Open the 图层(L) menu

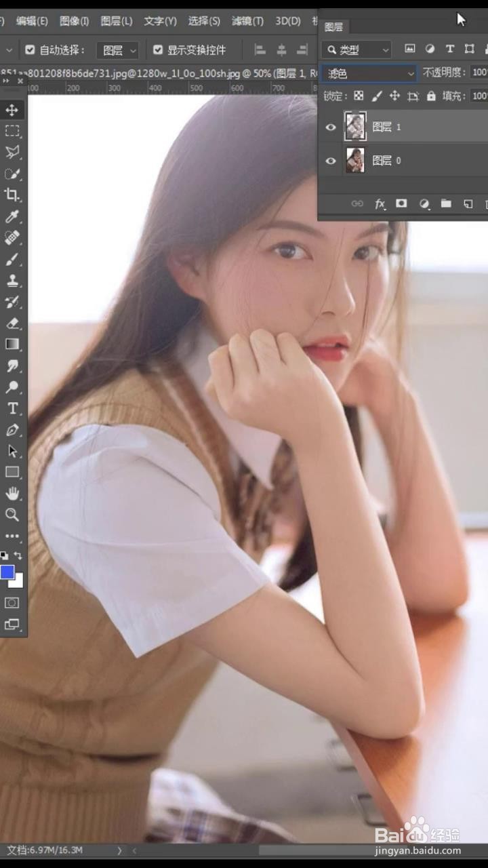point(117,21)
